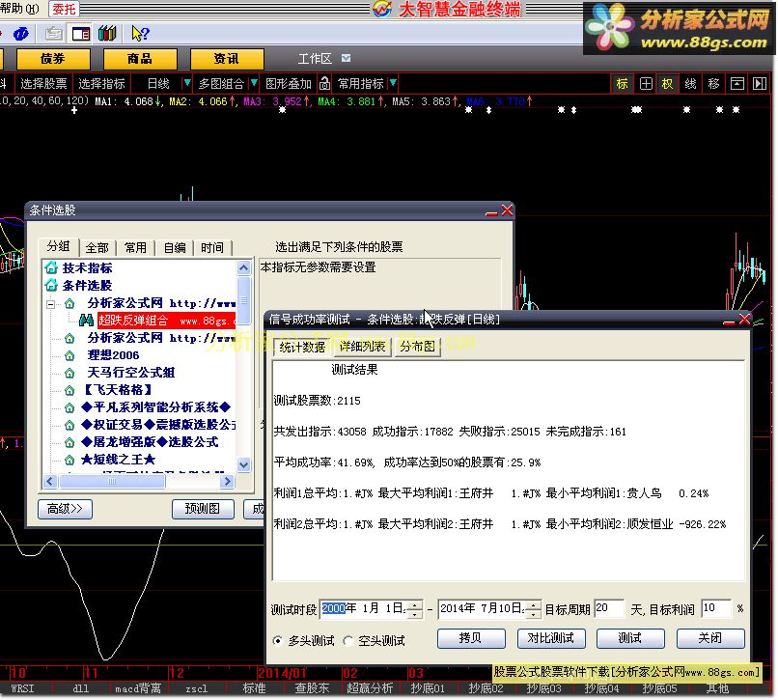Select the 抄底01 bottom indicator tab

[428, 689]
